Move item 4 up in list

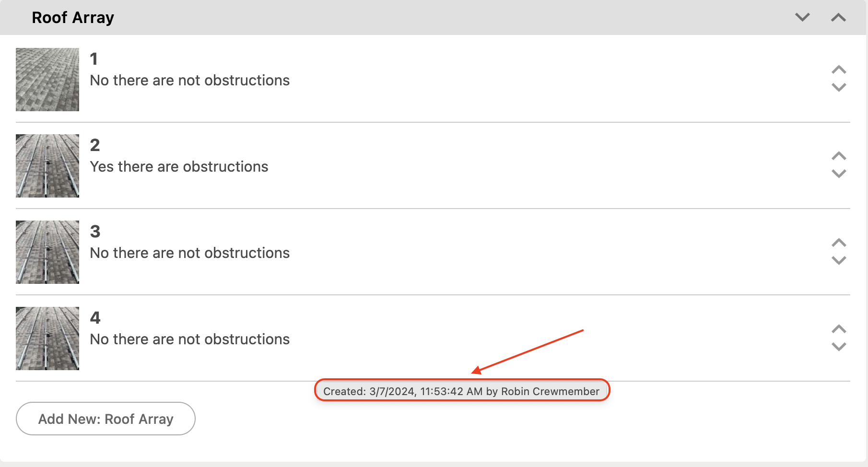click(839, 329)
